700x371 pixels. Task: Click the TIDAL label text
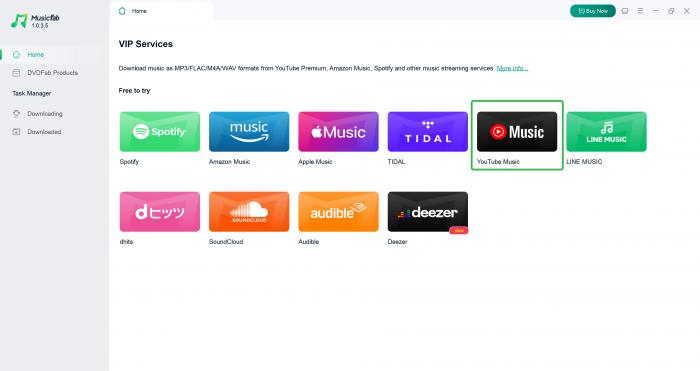click(396, 162)
